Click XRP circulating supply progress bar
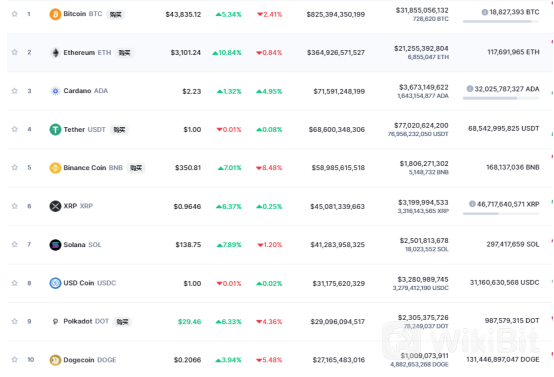The height and width of the screenshot is (377, 554). tap(501, 214)
